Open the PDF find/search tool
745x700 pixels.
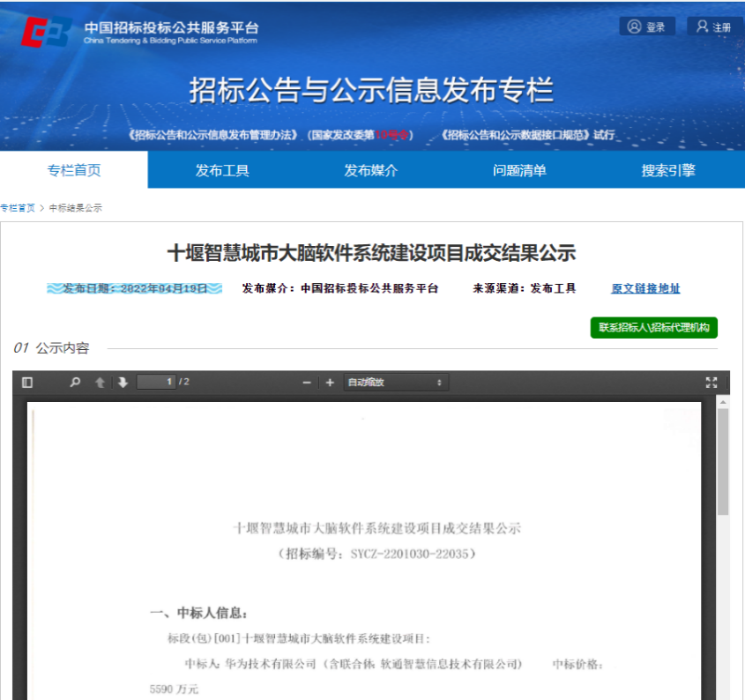[75, 383]
